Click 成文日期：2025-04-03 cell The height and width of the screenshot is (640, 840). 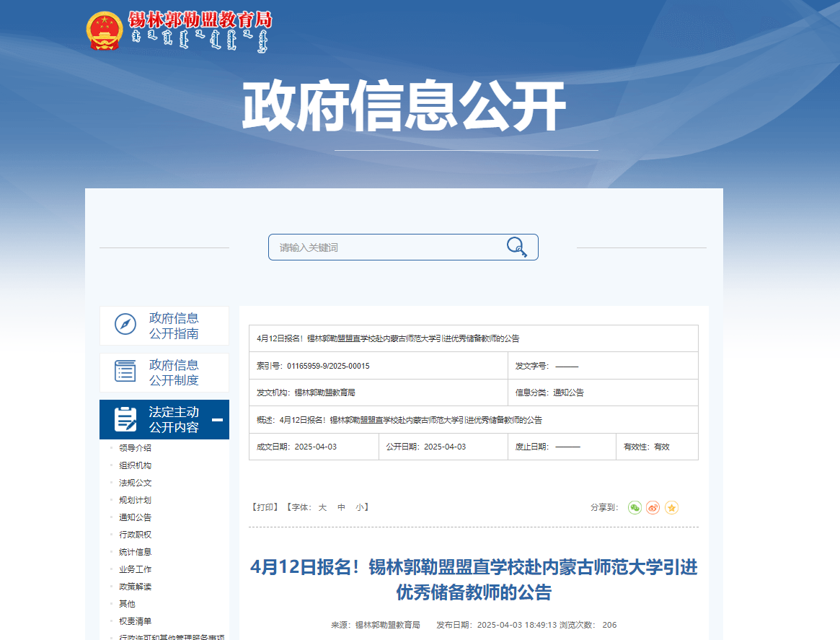pos(314,447)
